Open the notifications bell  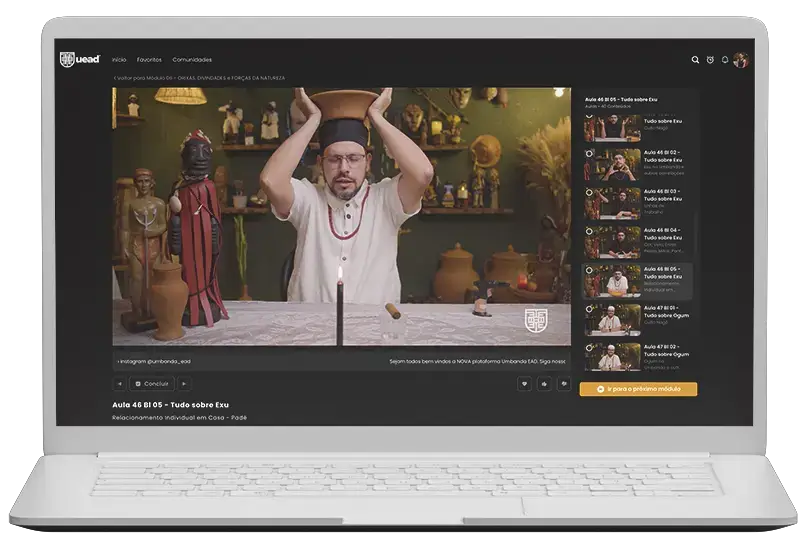(725, 60)
